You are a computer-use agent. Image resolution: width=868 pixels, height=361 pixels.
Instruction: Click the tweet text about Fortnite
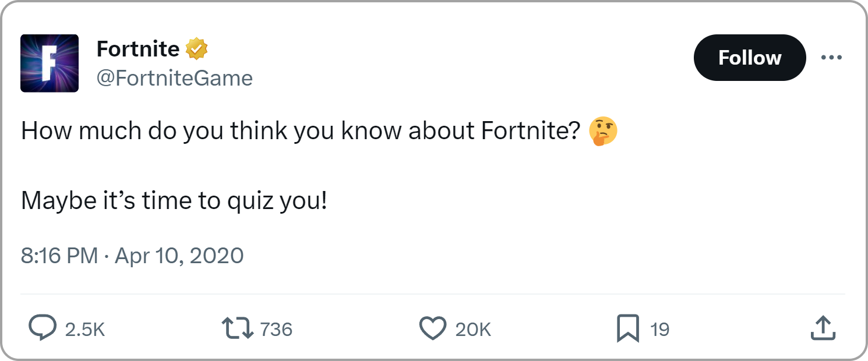coord(301,132)
